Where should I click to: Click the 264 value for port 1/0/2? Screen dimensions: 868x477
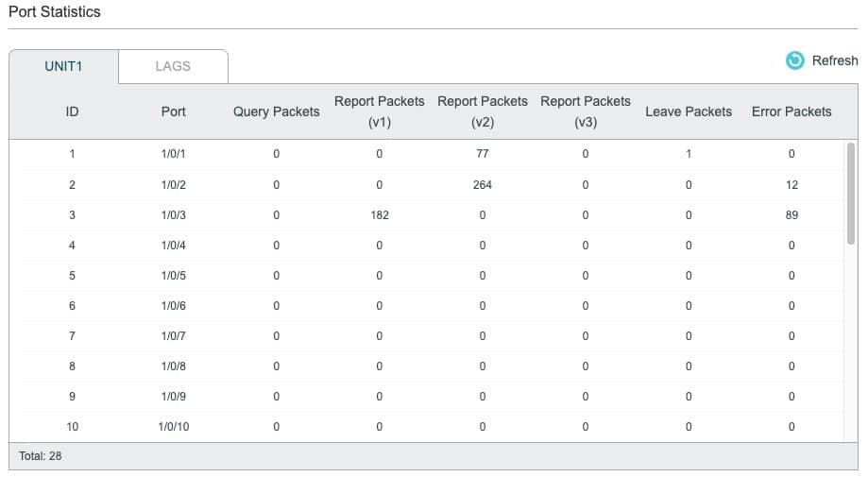point(482,185)
